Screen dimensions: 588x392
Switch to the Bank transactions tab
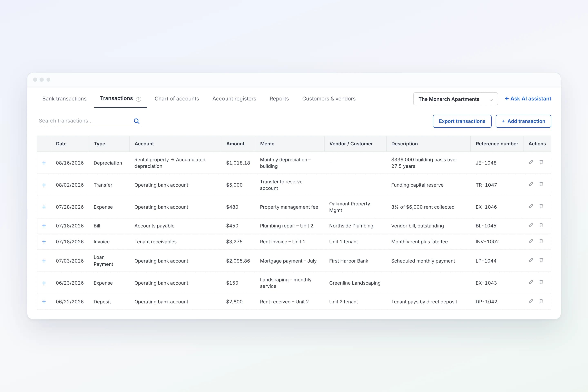(64, 99)
